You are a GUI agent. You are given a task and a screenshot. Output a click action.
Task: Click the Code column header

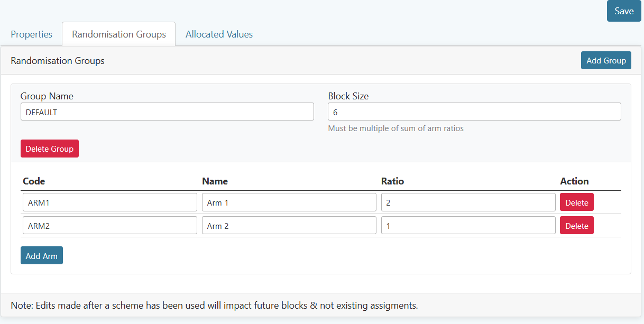(34, 181)
